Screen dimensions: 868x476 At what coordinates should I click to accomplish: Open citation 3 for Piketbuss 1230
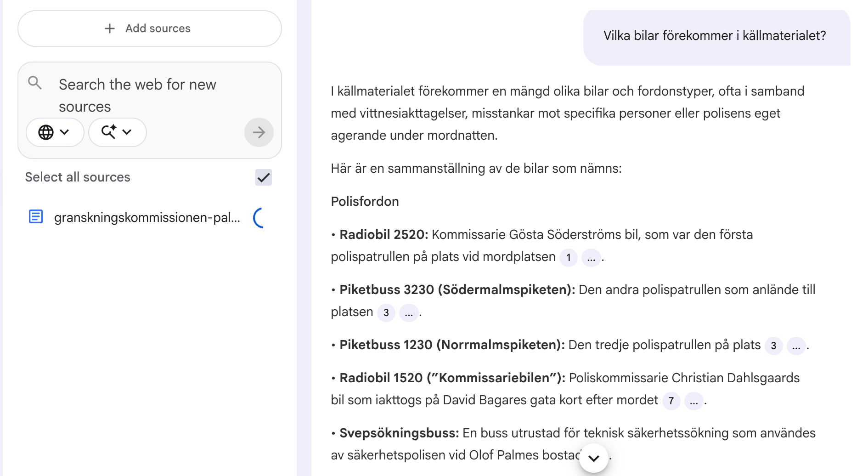click(x=773, y=346)
